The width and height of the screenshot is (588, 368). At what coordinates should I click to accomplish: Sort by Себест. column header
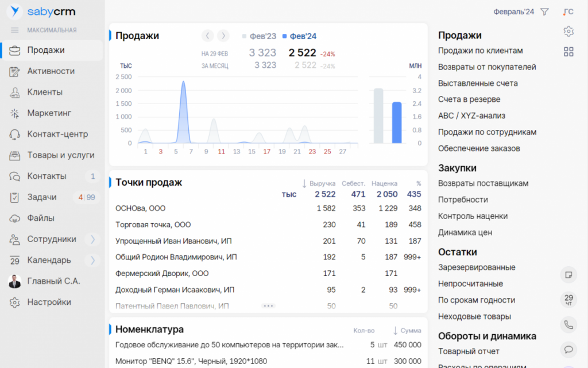click(353, 183)
